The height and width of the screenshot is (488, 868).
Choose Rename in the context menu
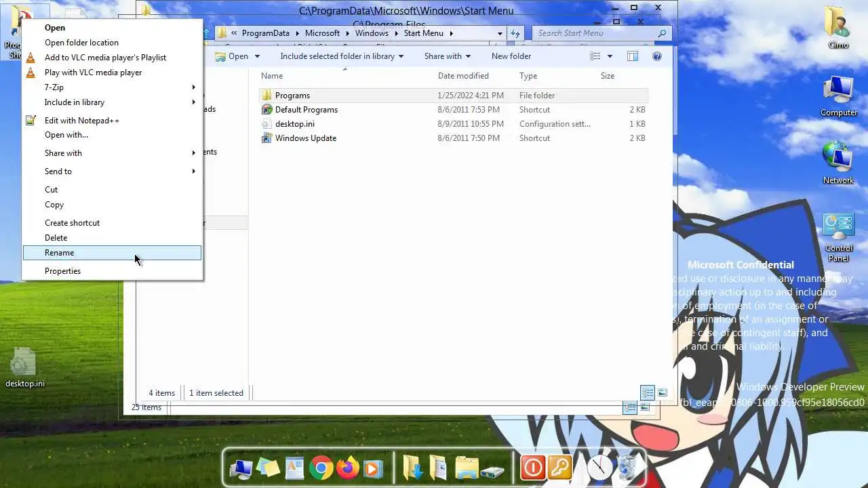(112, 253)
